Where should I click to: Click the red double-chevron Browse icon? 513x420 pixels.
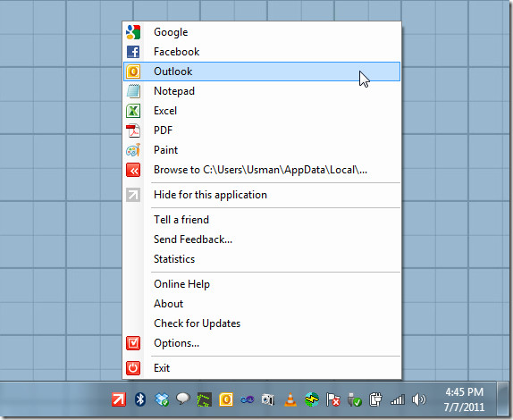tap(133, 170)
